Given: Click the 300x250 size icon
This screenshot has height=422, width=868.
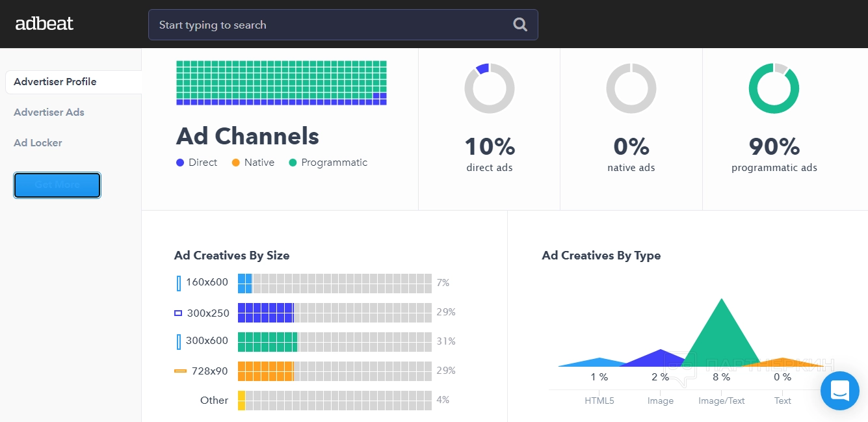Looking at the screenshot, I should (x=178, y=313).
